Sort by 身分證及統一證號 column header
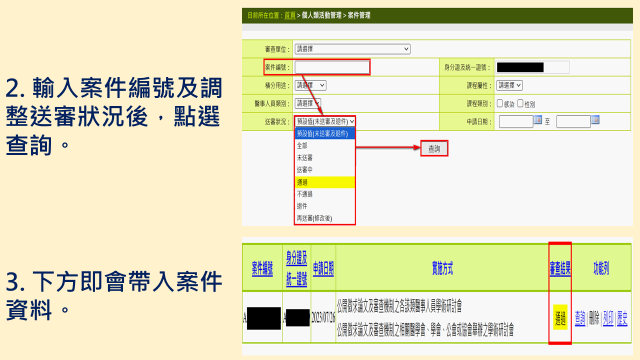Viewport: 640px width, 360px height. (297, 269)
